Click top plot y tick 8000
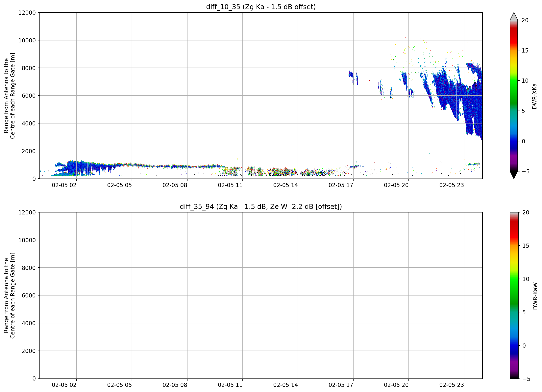The width and height of the screenshot is (542, 392). pos(29,68)
